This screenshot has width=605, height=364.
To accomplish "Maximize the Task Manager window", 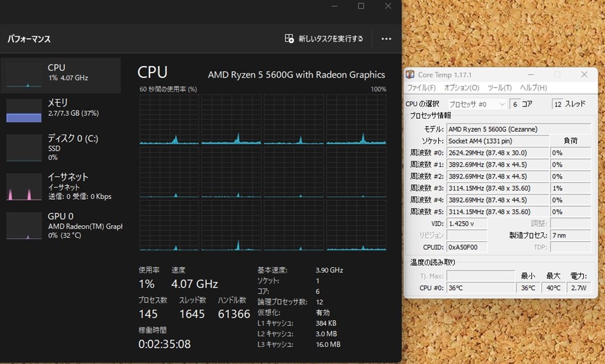I will [x=361, y=6].
